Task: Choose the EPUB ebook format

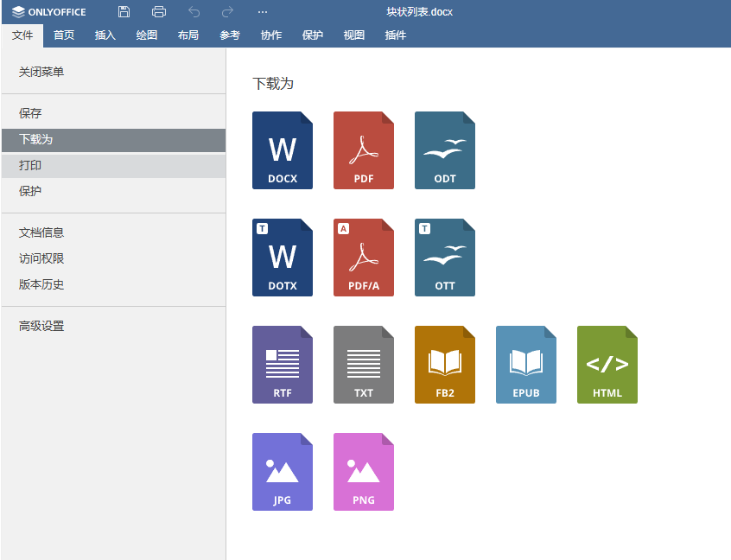Action: point(526,365)
